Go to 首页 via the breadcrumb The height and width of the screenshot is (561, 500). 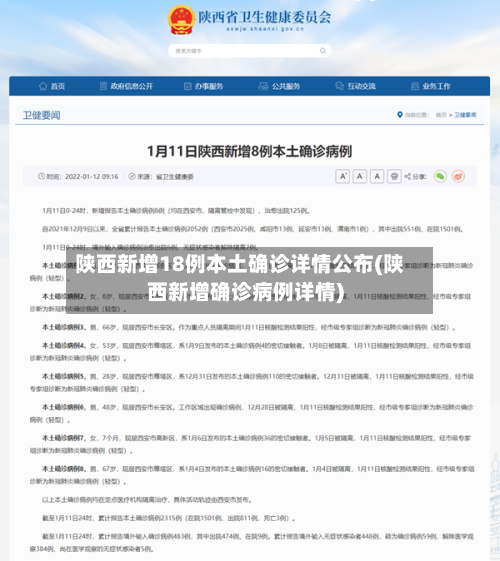pos(441,115)
